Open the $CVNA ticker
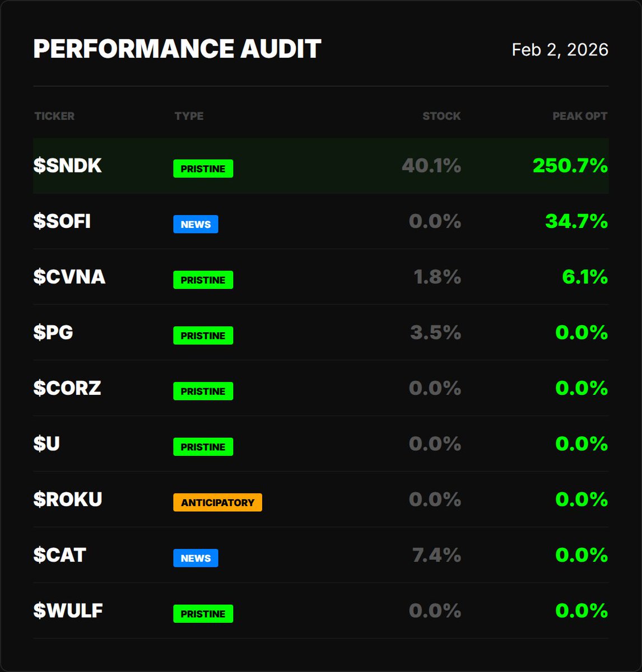The width and height of the screenshot is (642, 672). pyautogui.click(x=69, y=277)
